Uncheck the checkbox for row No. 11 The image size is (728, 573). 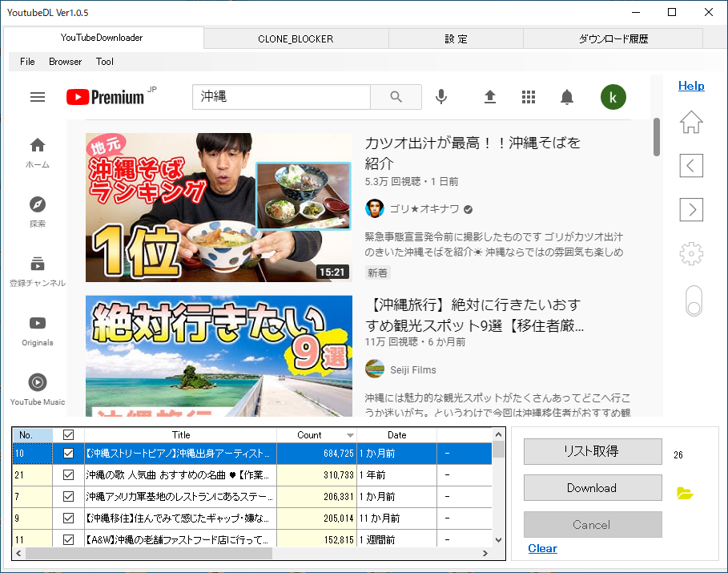[68, 539]
